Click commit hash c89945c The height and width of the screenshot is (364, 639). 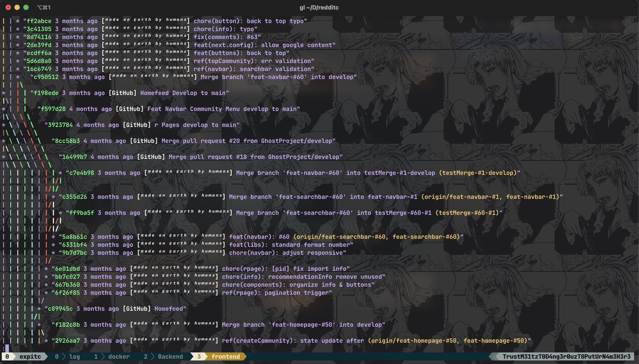coord(60,309)
